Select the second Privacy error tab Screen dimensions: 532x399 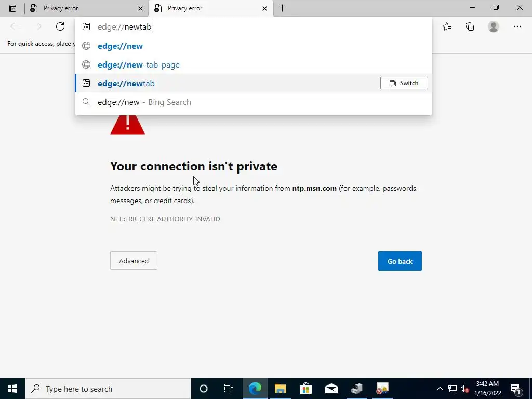(211, 8)
